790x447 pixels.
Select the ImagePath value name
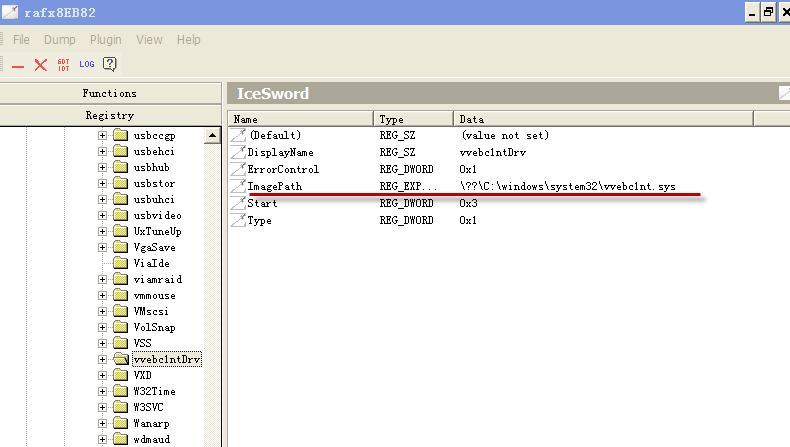click(x=275, y=186)
